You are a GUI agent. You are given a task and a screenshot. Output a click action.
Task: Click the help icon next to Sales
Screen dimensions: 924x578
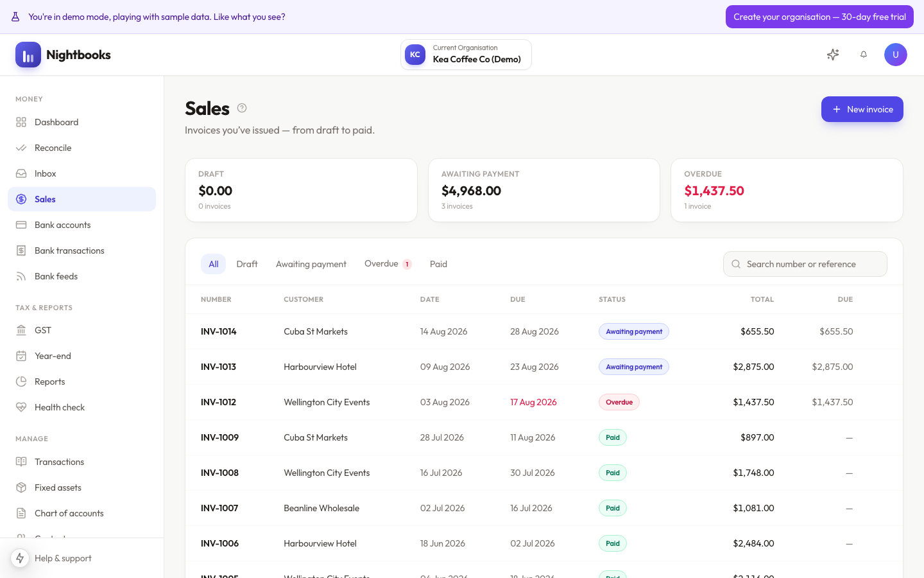click(242, 108)
